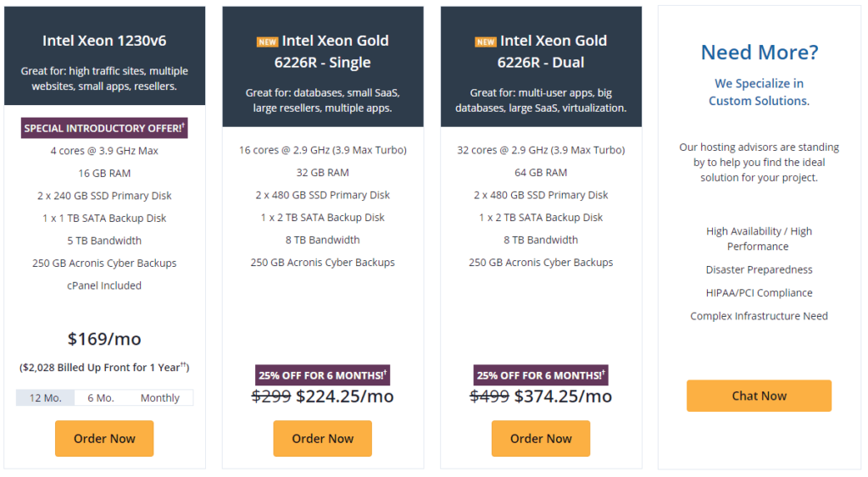The image size is (868, 477).
Task: Click the Intel Xeon 1230v6 heading
Action: (104, 41)
